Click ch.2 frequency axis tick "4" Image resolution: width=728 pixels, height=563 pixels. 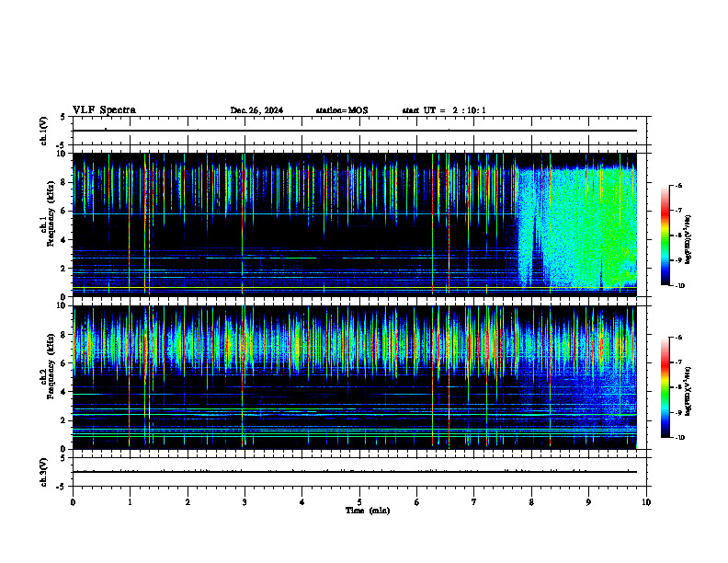click(64, 392)
